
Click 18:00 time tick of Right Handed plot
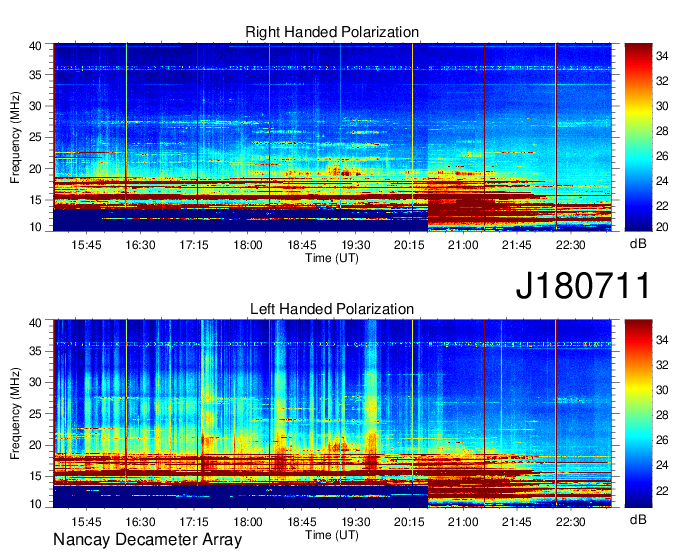248,245
